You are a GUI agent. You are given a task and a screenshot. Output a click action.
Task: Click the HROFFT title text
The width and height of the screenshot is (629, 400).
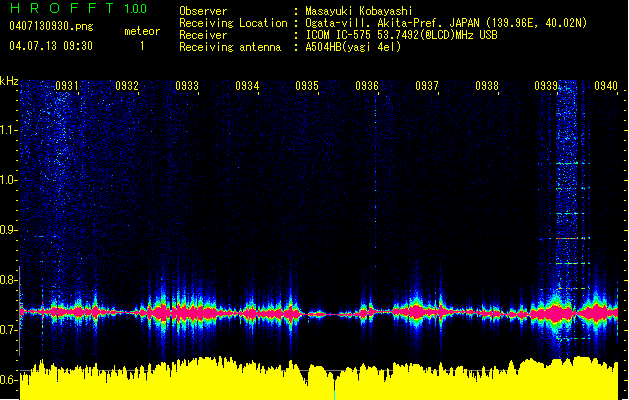[62, 8]
